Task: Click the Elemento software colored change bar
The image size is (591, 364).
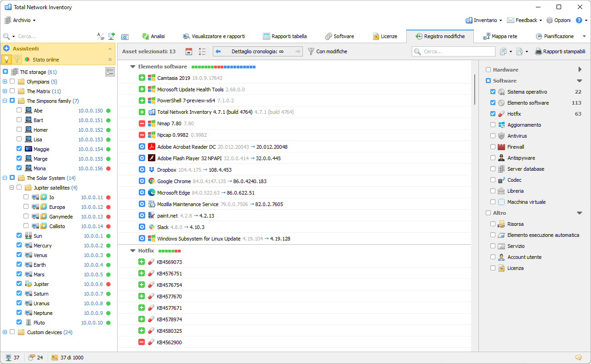Action: [x=223, y=67]
